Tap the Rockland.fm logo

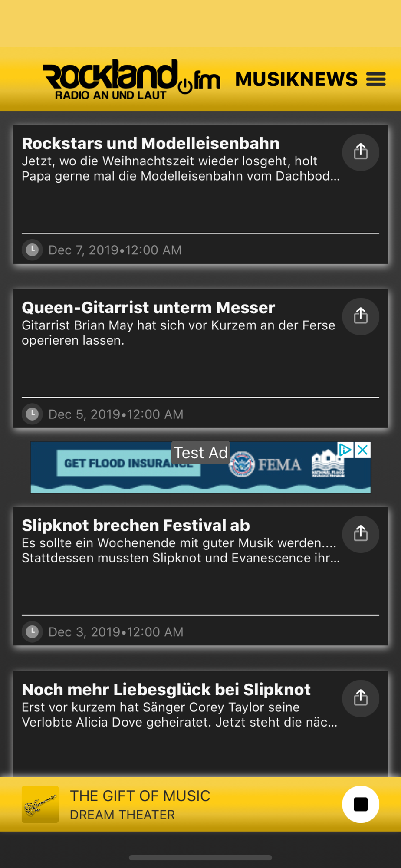131,79
